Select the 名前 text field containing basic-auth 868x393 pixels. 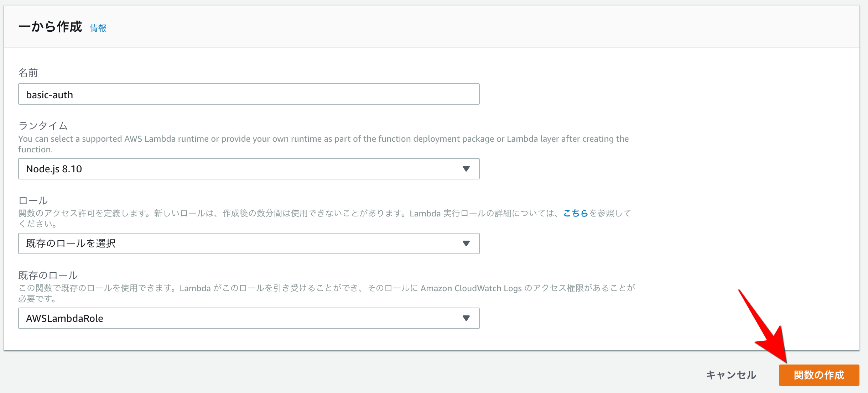[x=249, y=94]
